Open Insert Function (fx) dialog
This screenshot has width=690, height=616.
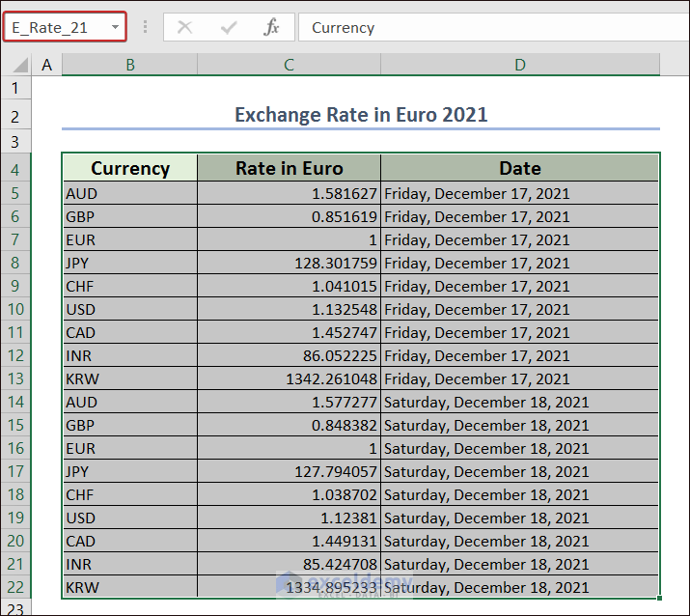pos(272,27)
